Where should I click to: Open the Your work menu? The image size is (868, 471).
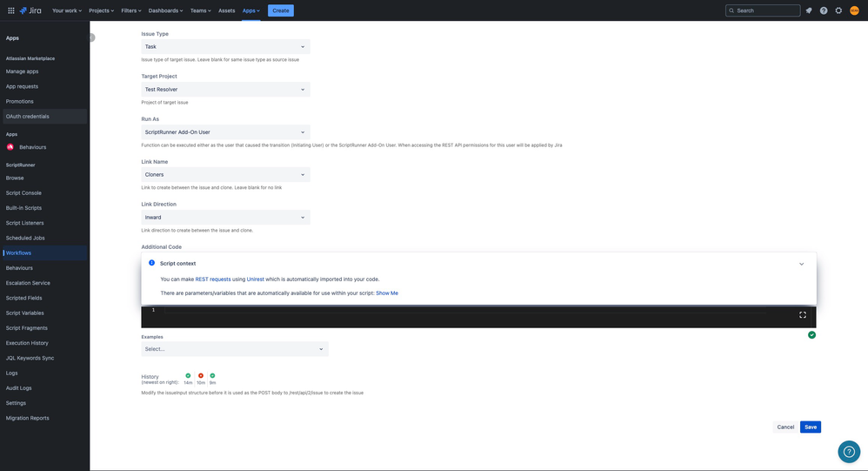[66, 10]
